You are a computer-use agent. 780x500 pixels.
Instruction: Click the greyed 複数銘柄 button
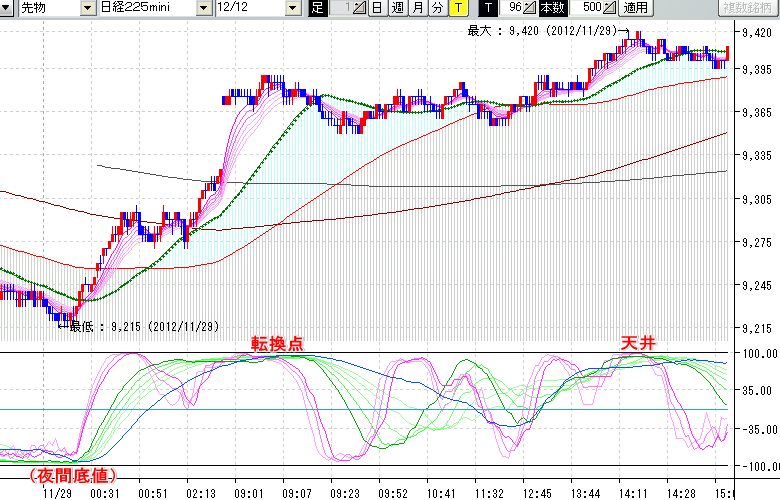coord(748,8)
